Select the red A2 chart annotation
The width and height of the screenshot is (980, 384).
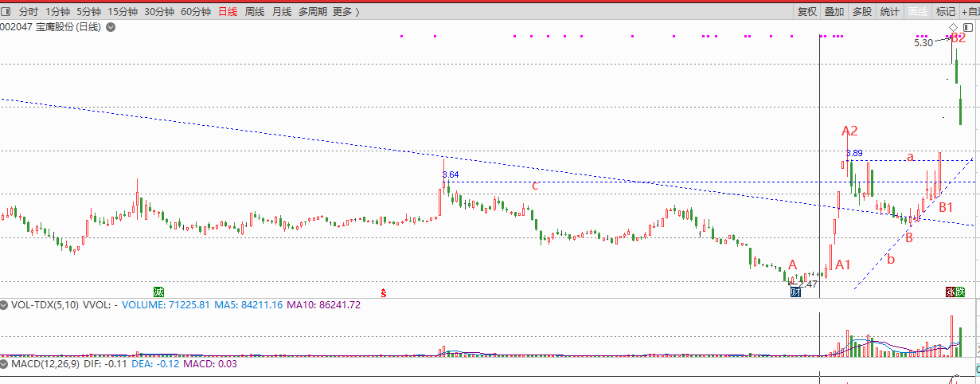pos(849,131)
